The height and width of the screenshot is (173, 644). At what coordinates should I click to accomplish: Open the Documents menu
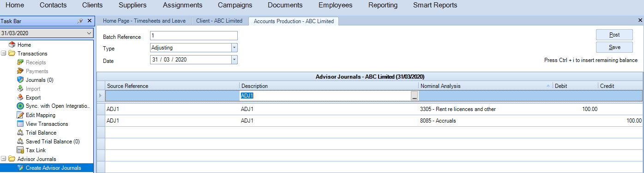[x=285, y=6]
